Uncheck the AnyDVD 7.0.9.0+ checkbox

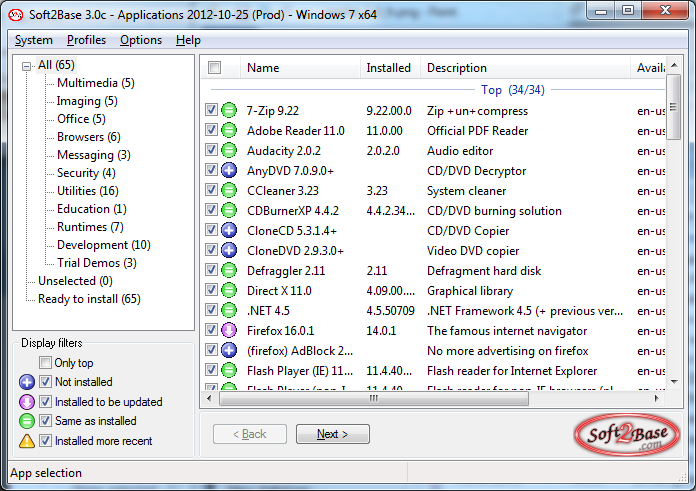[211, 169]
